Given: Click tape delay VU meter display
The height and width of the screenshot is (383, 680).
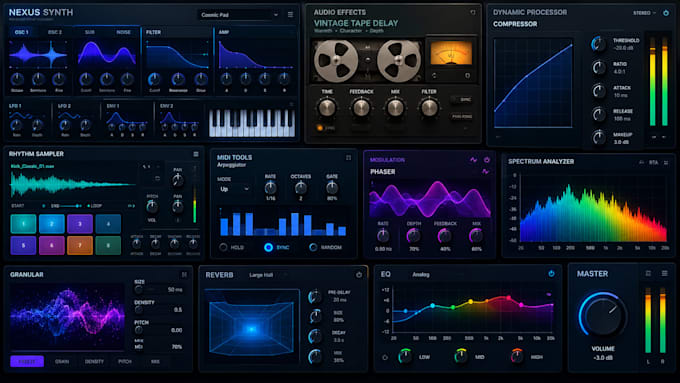Looking at the screenshot, I should click(x=451, y=53).
